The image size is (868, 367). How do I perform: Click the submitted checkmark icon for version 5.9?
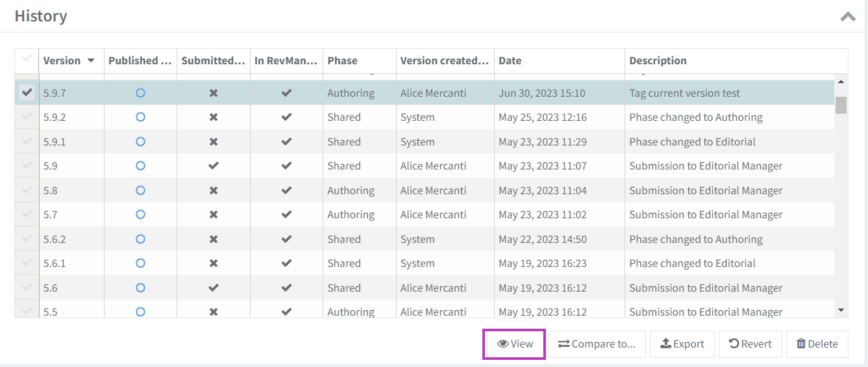[213, 166]
